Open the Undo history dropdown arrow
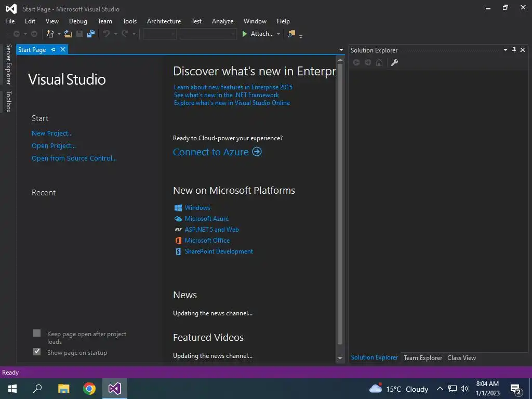This screenshot has height=399, width=532. pos(115,34)
